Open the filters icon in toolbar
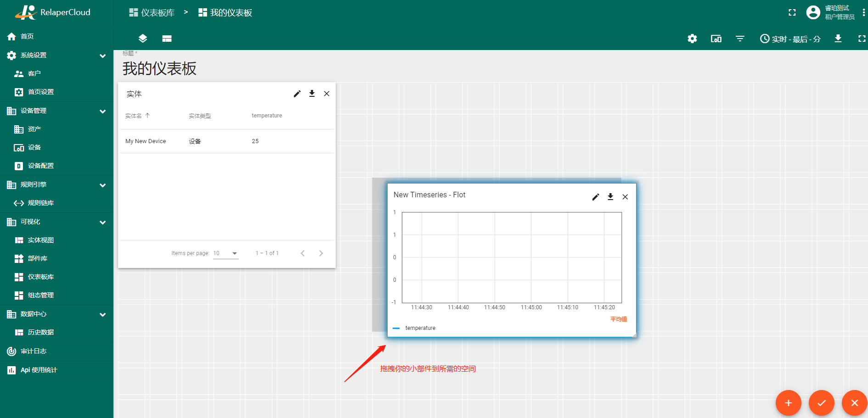Screen dimensions: 868x418 (740, 39)
